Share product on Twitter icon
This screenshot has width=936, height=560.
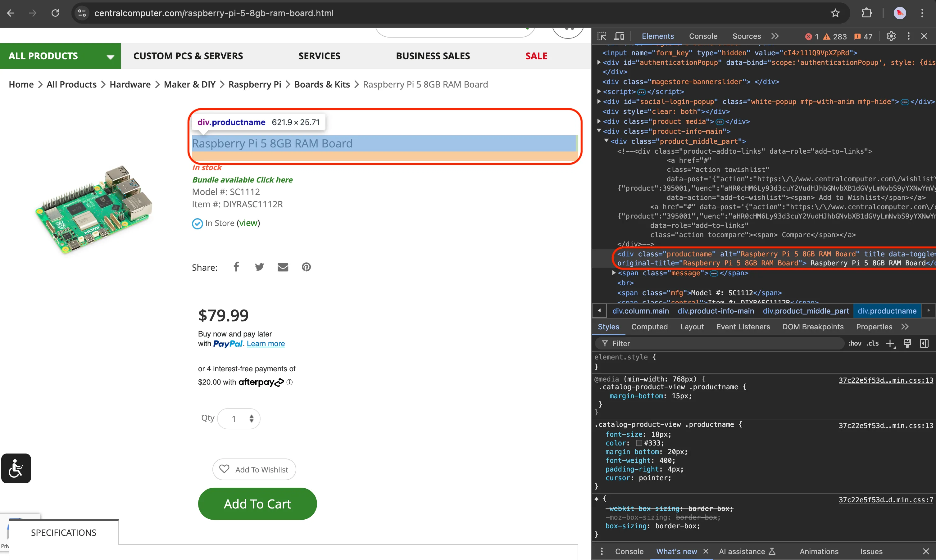pos(259,267)
